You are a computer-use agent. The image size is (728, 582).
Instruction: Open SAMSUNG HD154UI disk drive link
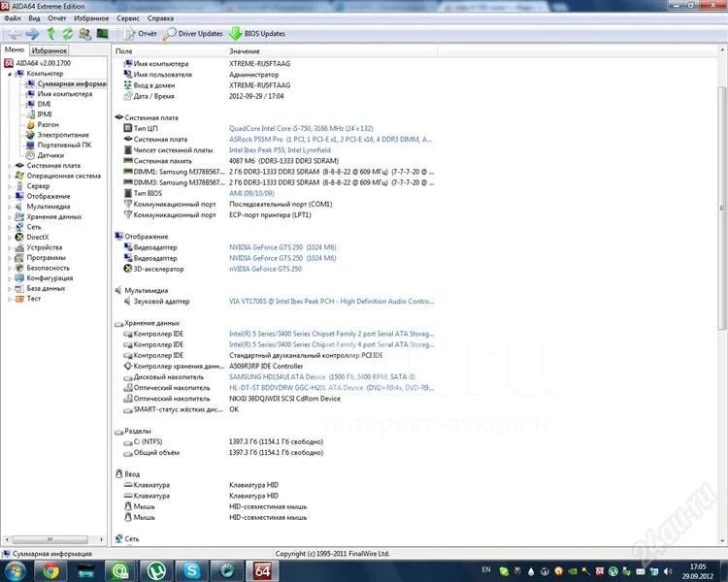click(322, 377)
